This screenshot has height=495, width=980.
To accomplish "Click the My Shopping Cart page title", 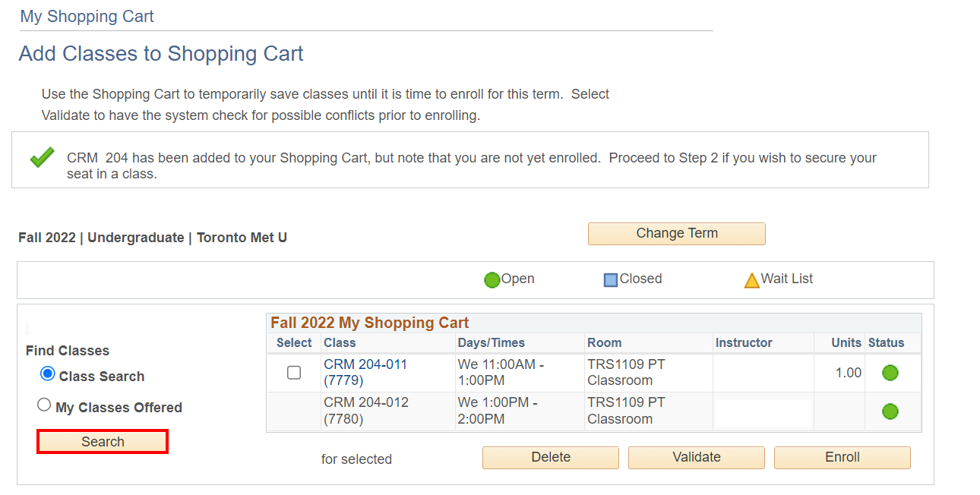I will (87, 16).
